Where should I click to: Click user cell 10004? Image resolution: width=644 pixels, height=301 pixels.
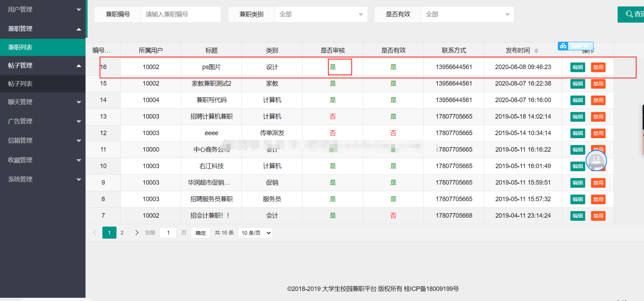(x=151, y=100)
